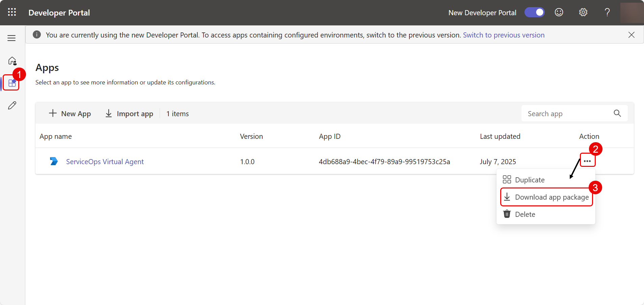Open the ServiceOps Virtual Agent app
The height and width of the screenshot is (305, 644).
[105, 162]
